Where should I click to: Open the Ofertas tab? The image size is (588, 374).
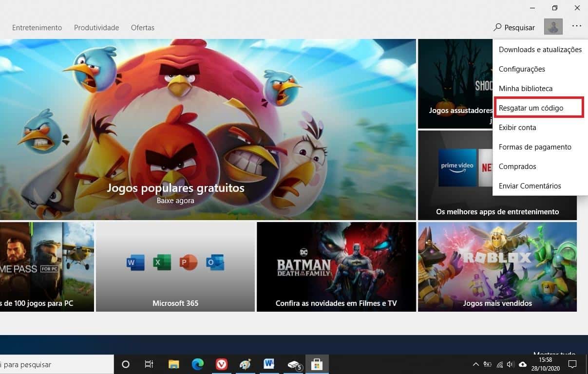(143, 28)
